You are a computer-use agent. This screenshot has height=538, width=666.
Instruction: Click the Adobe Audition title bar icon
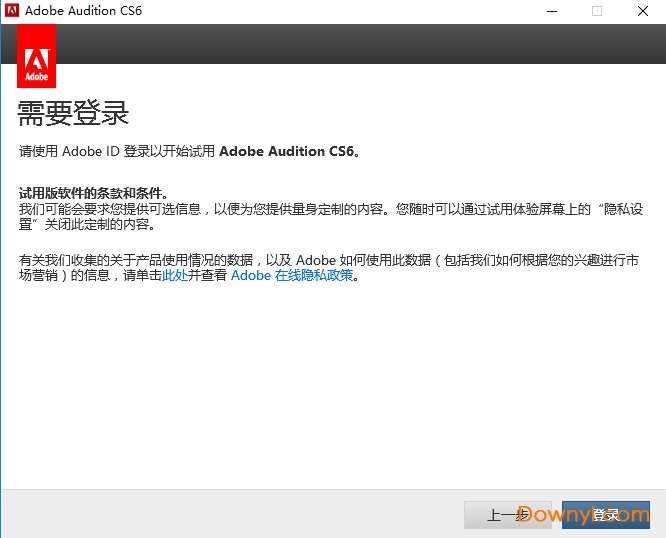[11, 10]
